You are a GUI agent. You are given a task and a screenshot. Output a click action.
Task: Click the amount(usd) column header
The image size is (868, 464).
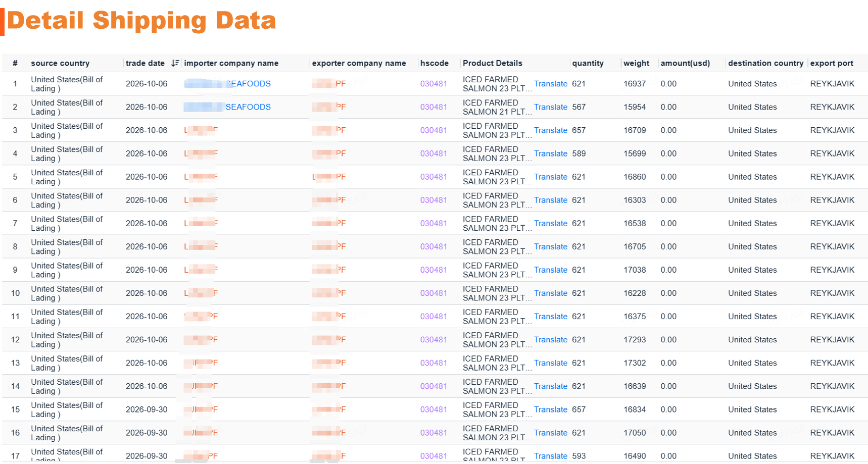[685, 63]
